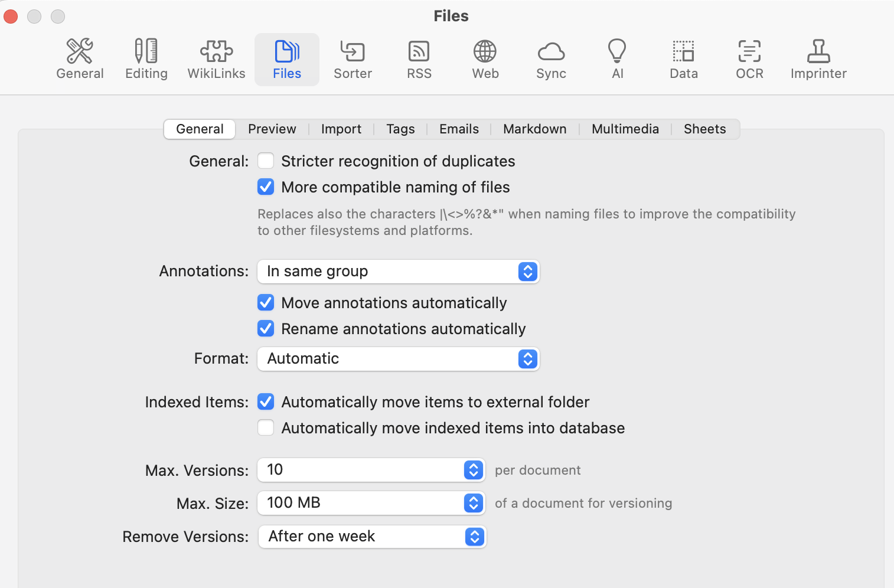This screenshot has width=894, height=588.
Task: Enable Stricter recognition of duplicates
Action: [266, 161]
